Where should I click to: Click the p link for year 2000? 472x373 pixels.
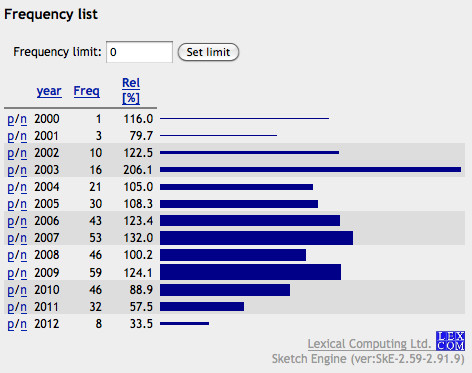11,119
